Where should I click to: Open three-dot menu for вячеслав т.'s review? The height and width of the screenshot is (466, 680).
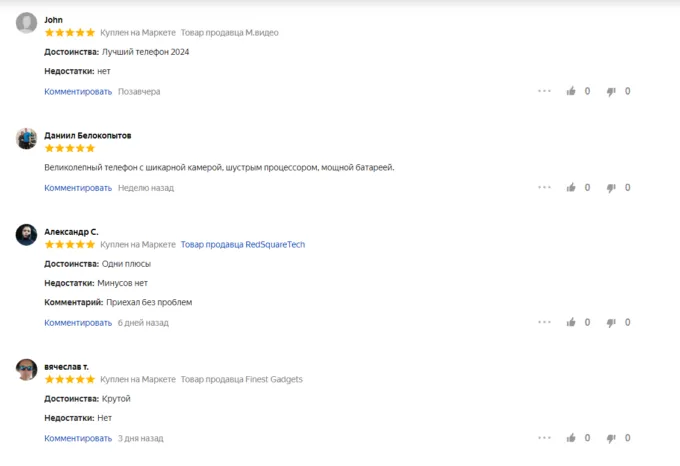[x=544, y=438]
